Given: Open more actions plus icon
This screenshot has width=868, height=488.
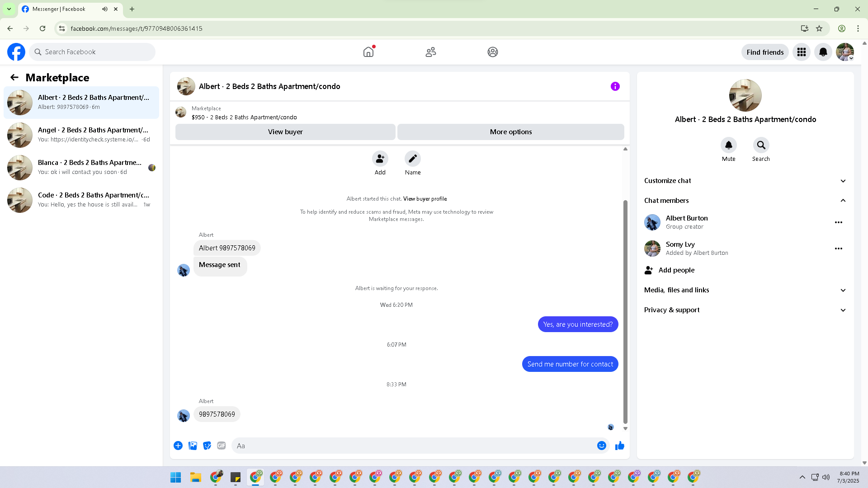Looking at the screenshot, I should click(x=178, y=446).
